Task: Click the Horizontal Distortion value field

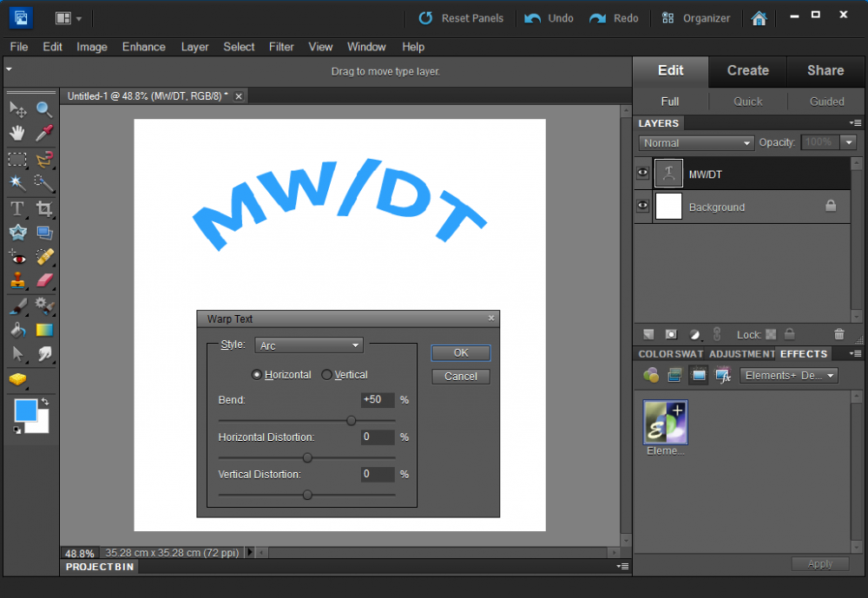Action: pos(378,437)
